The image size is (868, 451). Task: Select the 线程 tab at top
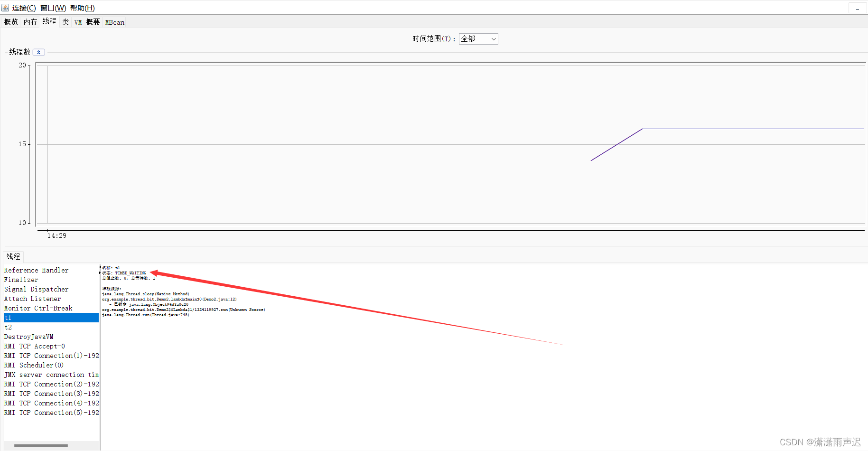pyautogui.click(x=49, y=21)
